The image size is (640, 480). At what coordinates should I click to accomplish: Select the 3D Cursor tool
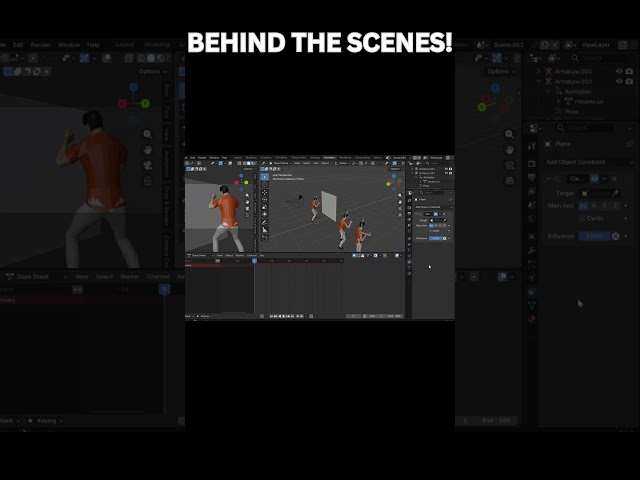pos(264,184)
